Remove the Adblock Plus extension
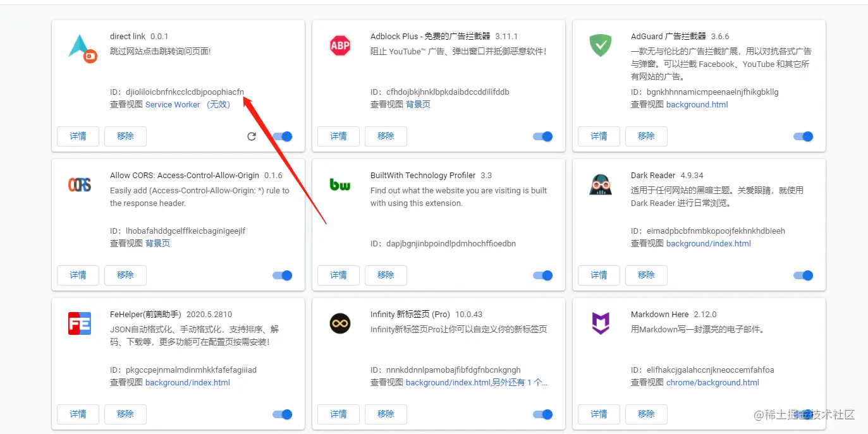This screenshot has height=434, width=868. click(x=386, y=136)
